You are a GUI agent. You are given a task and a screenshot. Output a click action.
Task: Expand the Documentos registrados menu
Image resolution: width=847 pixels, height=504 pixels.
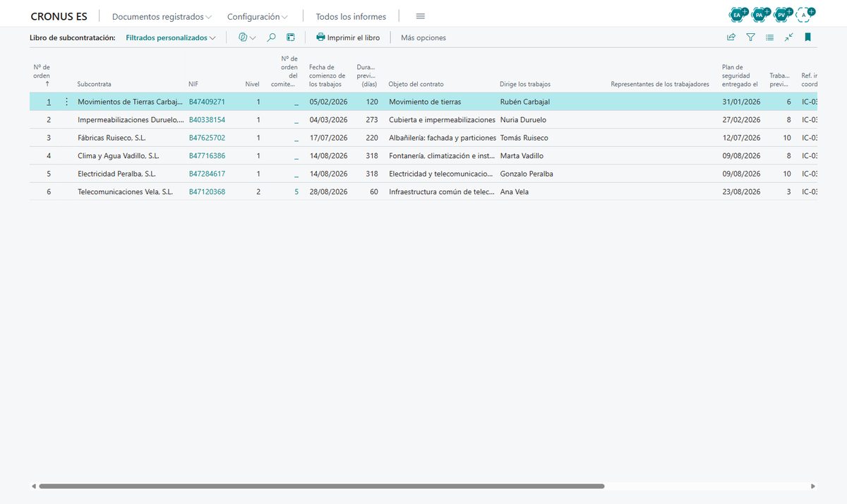coord(162,17)
